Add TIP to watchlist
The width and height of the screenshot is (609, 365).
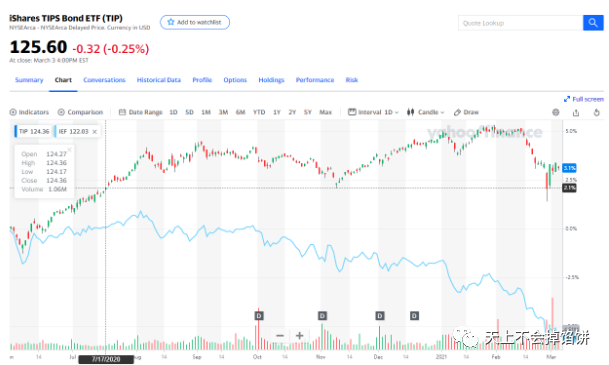195,23
